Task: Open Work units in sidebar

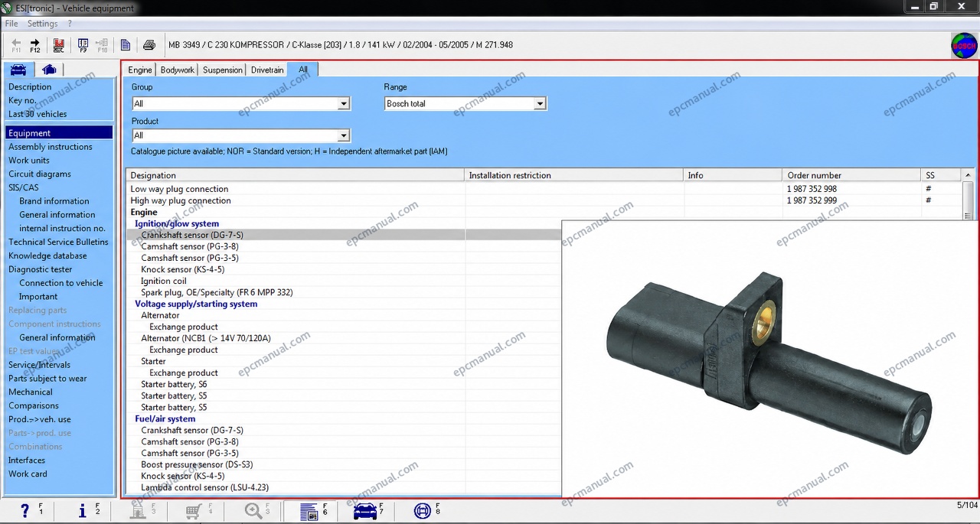Action: click(x=29, y=161)
